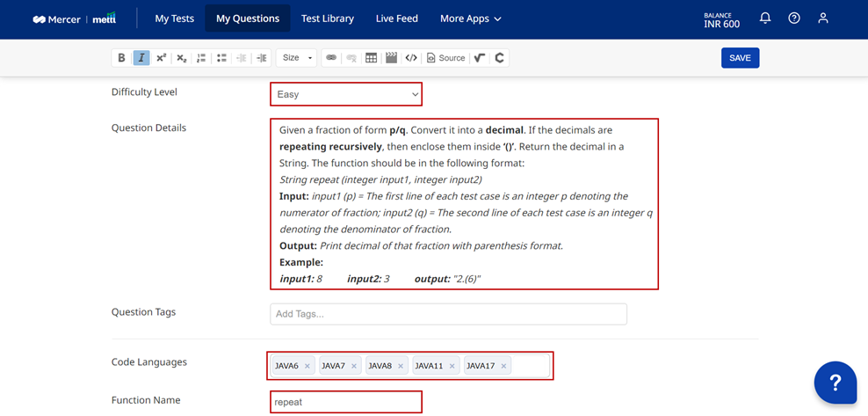Apply superscript formatting
The image size is (868, 416).
coord(162,58)
